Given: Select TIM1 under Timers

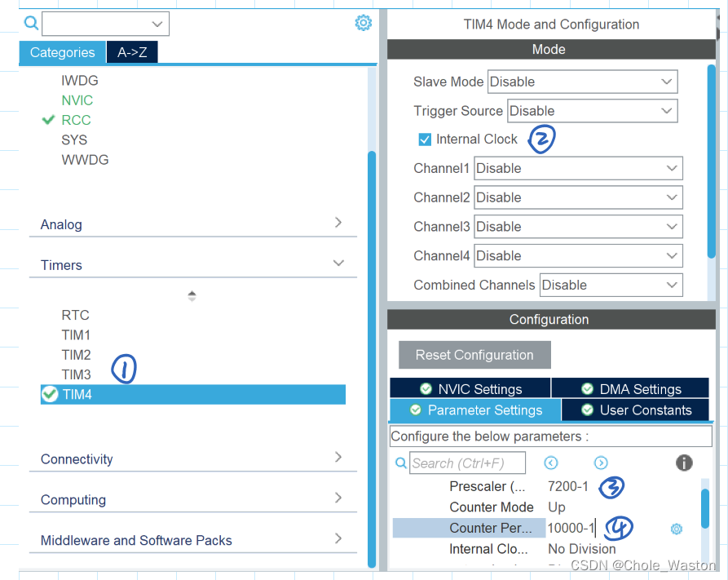Looking at the screenshot, I should click(x=76, y=335).
